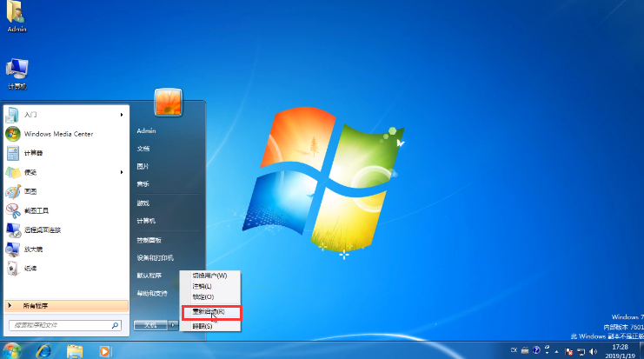The width and height of the screenshot is (644, 359).
Task: Select 注销(L) log off
Action: pyautogui.click(x=209, y=286)
